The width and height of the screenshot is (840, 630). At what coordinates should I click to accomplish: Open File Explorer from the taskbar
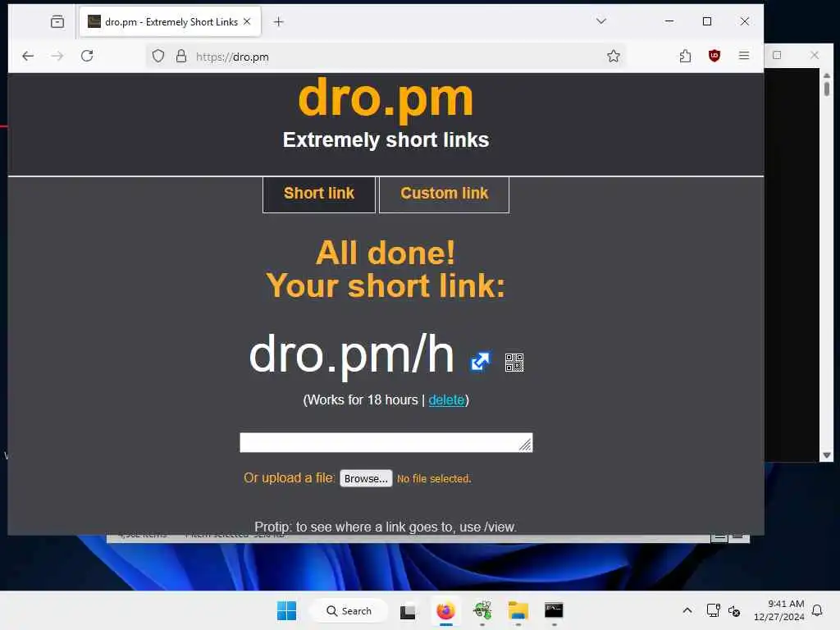coord(518,610)
